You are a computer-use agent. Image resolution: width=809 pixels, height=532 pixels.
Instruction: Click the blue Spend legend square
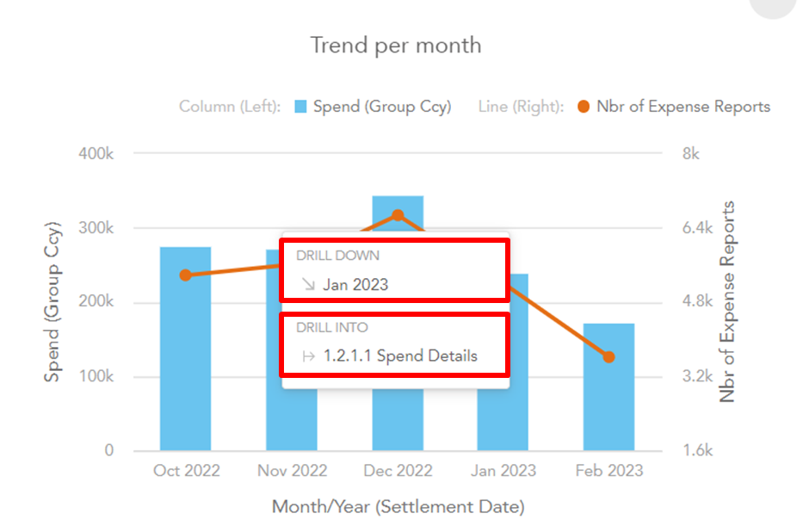300,107
